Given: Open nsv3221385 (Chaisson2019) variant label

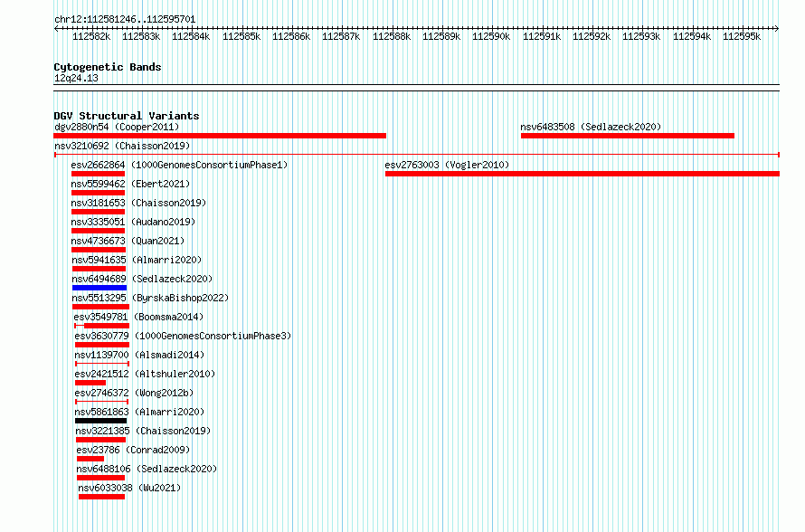Looking at the screenshot, I should tap(143, 431).
